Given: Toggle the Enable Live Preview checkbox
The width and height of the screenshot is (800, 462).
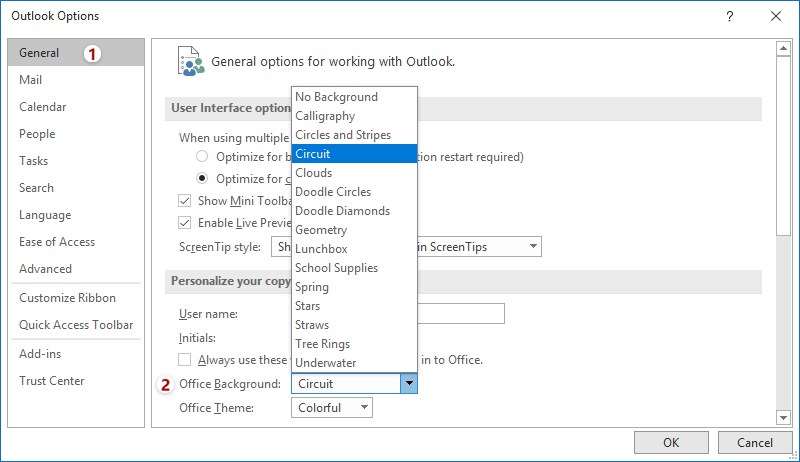Looking at the screenshot, I should (185, 222).
